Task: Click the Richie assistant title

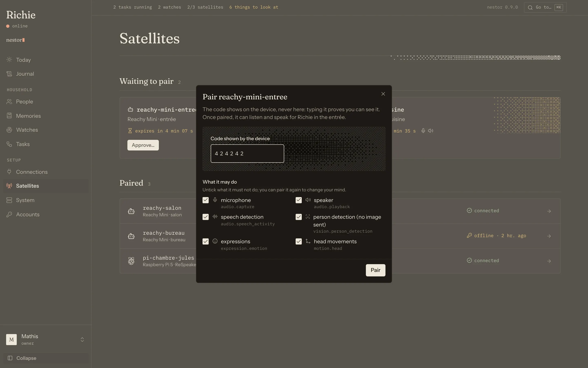Action: tap(21, 15)
